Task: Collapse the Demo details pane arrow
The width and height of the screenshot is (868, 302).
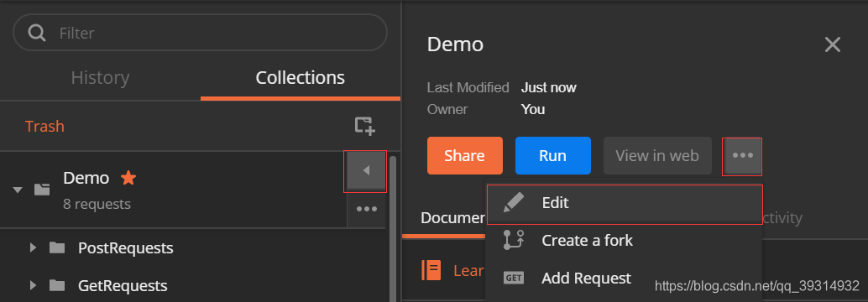Action: pos(366,171)
